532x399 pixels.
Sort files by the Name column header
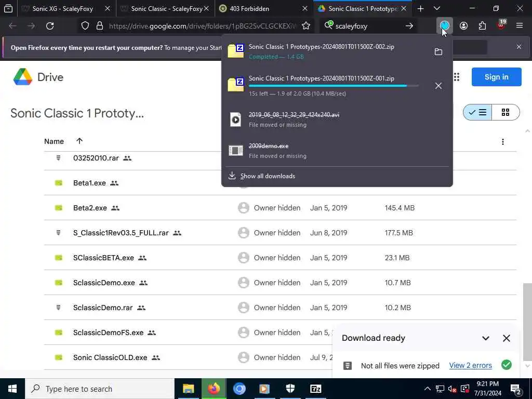click(54, 141)
